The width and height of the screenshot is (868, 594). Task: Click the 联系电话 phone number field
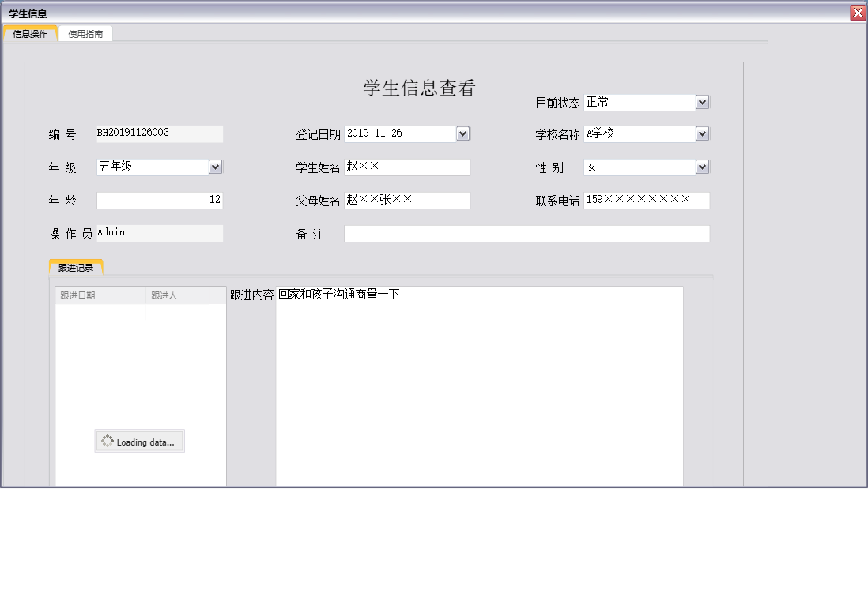(647, 200)
